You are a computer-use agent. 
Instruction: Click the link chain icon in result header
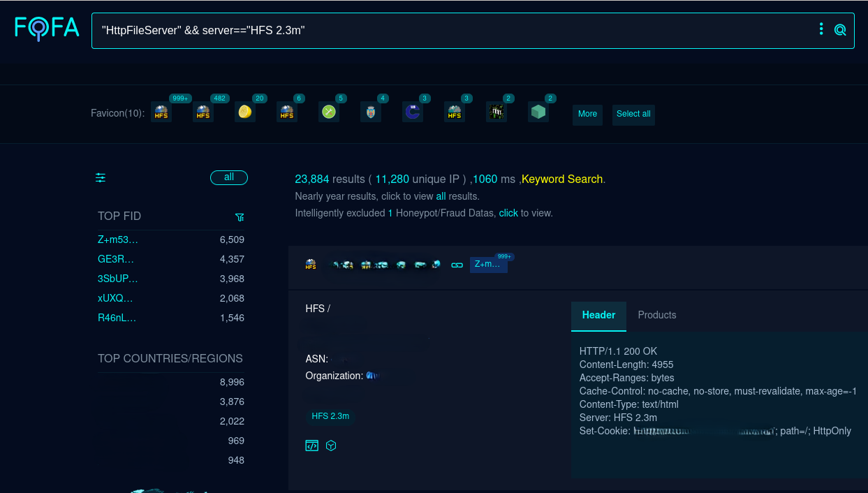tap(457, 265)
